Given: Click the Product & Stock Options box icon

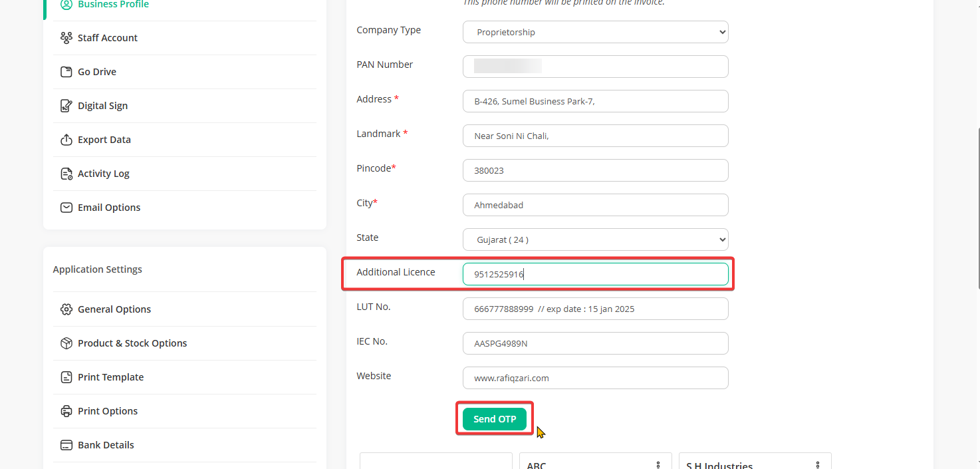Looking at the screenshot, I should [66, 343].
